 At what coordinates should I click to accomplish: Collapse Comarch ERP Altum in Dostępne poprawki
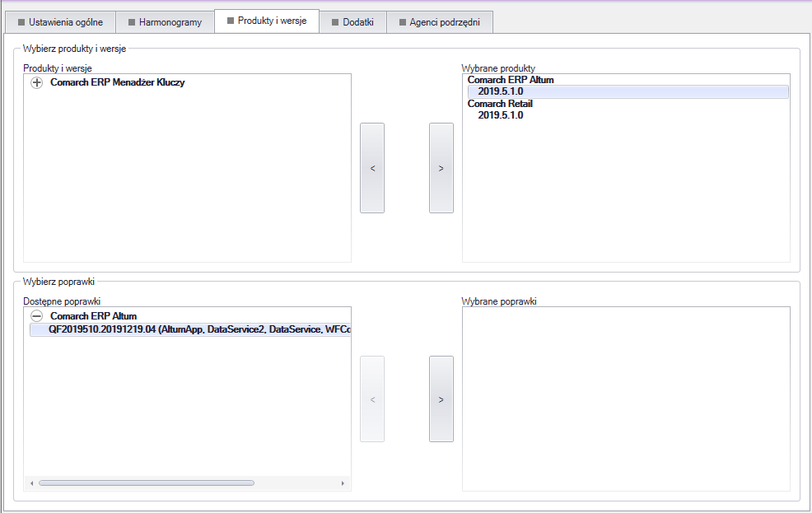tap(37, 315)
